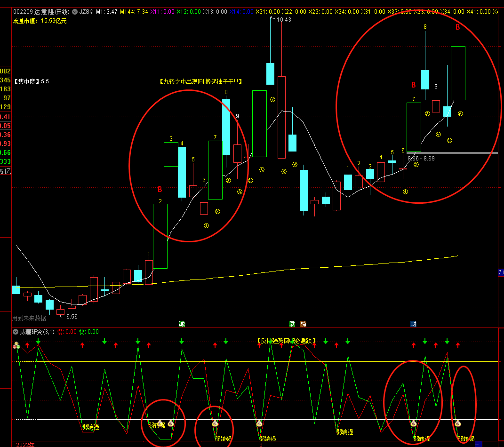Viewport: 504px width, 447px height.
Task: Click the JZSQ indicator name
Action: point(87,12)
